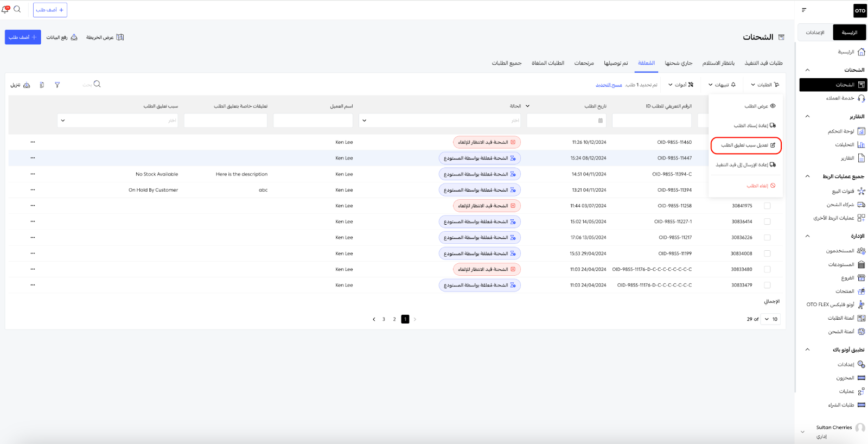Select the checkbox for order 30833480
The width and height of the screenshot is (868, 444).
767,269
